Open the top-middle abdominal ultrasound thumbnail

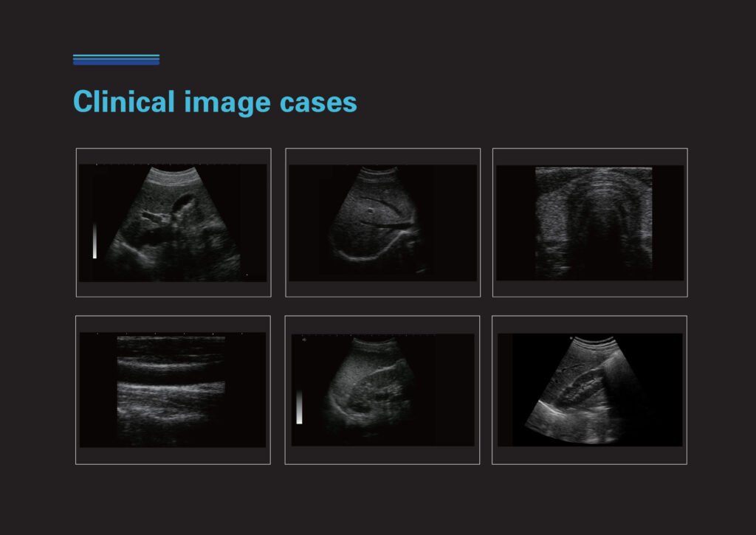[x=383, y=223]
